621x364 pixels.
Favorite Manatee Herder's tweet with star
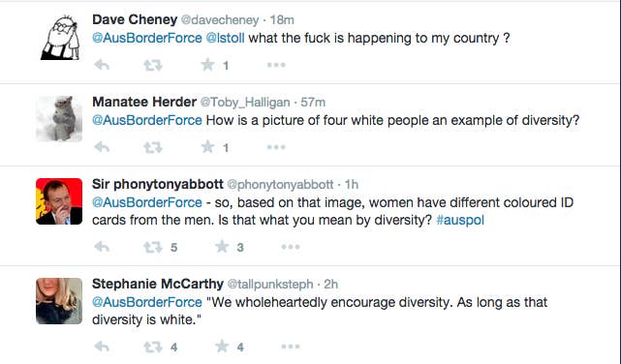point(208,147)
